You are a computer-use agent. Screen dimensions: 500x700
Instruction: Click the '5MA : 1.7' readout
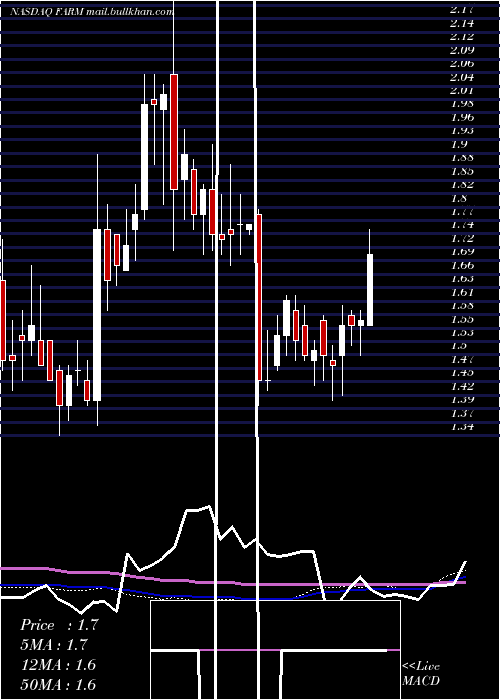(x=54, y=645)
